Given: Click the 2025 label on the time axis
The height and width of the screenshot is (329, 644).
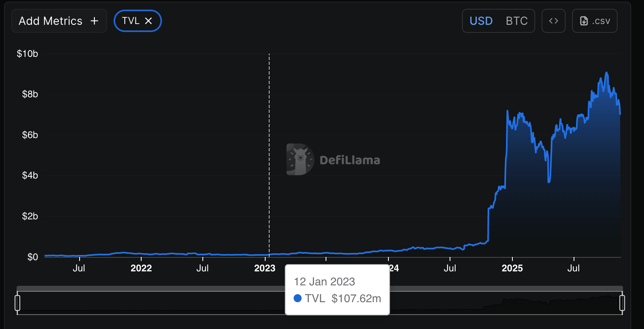Looking at the screenshot, I should point(512,268).
